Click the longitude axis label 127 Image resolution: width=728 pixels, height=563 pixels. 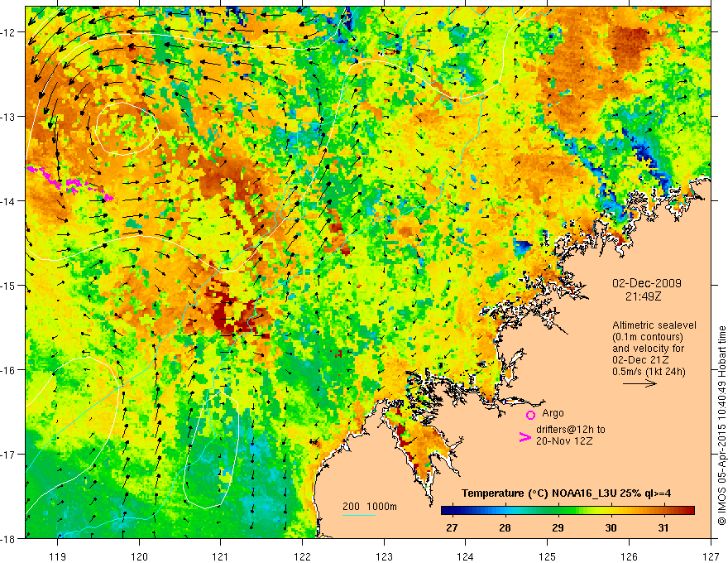coord(711,557)
